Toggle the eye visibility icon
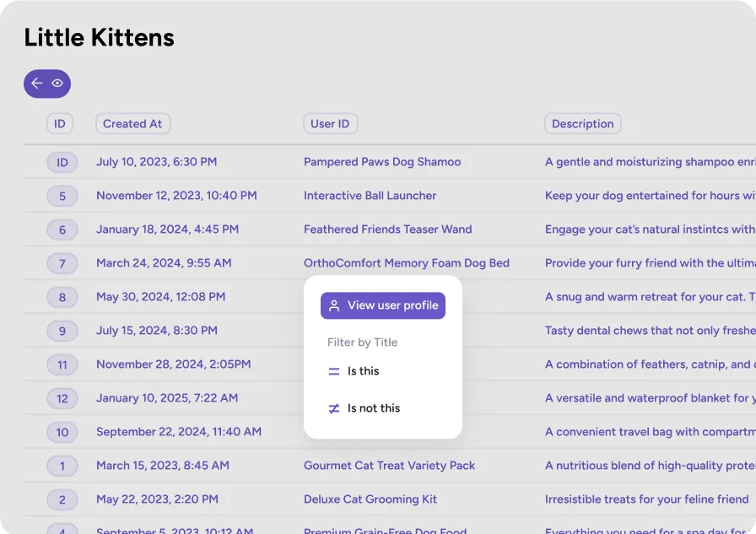Image resolution: width=756 pixels, height=534 pixels. 57,84
